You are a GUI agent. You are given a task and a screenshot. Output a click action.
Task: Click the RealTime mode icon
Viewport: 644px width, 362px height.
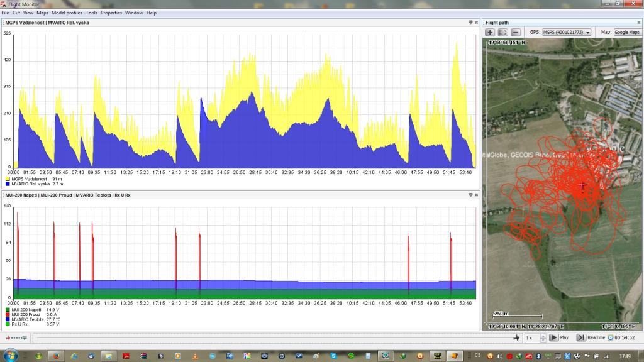(x=582, y=337)
